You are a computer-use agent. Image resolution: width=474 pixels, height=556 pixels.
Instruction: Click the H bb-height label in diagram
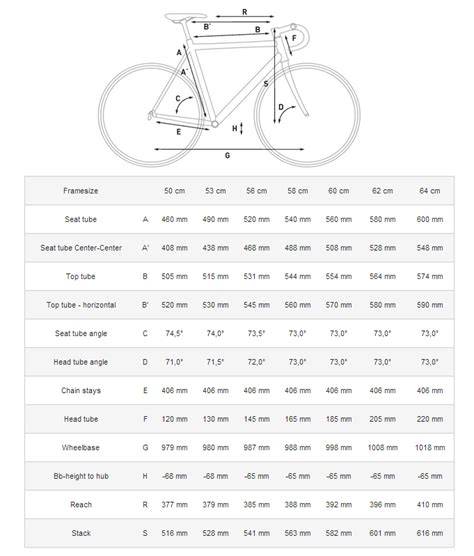pyautogui.click(x=234, y=128)
